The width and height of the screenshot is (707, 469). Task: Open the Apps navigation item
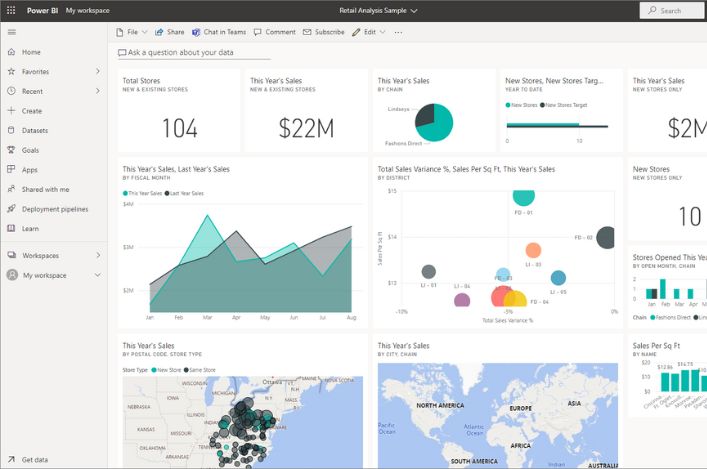click(54, 170)
